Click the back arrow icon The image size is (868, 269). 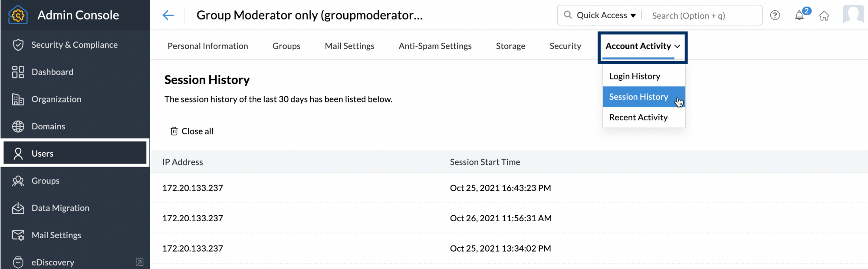click(x=168, y=15)
